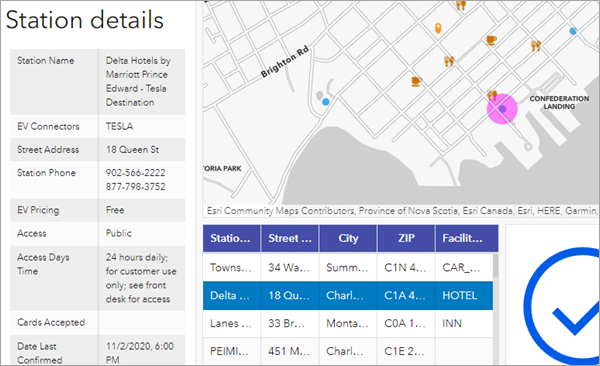The width and height of the screenshot is (600, 366).
Task: Select the PEIMI... station row
Action: pyautogui.click(x=348, y=351)
